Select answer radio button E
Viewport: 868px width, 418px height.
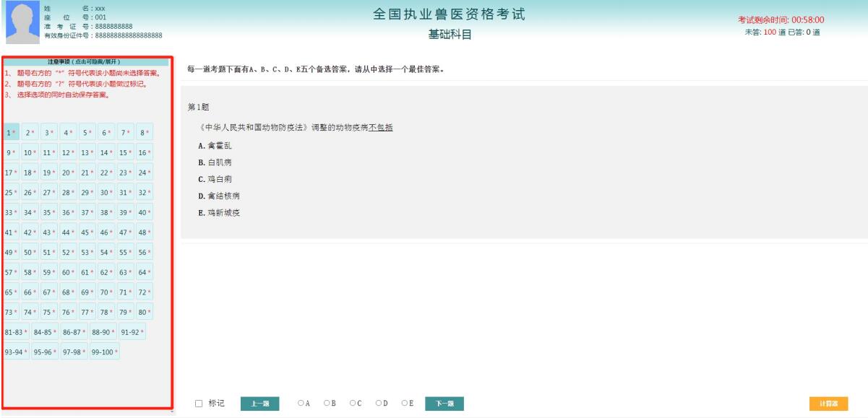[404, 404]
